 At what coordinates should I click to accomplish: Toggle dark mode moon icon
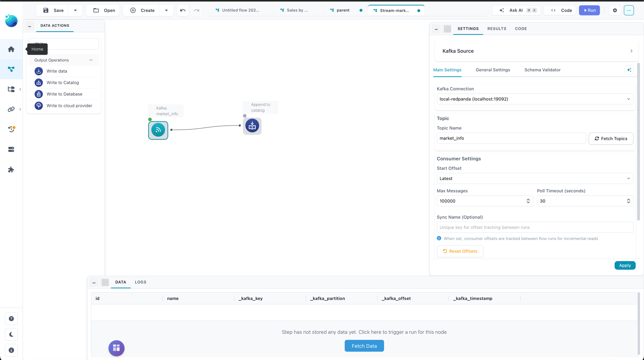coord(11,335)
